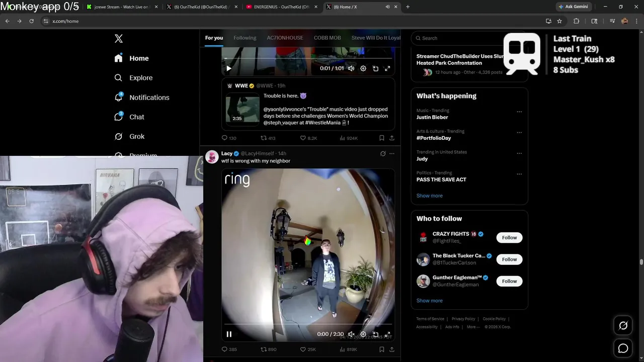Open more options for Justin Bieber trend
The width and height of the screenshot is (644, 362).
click(x=519, y=112)
